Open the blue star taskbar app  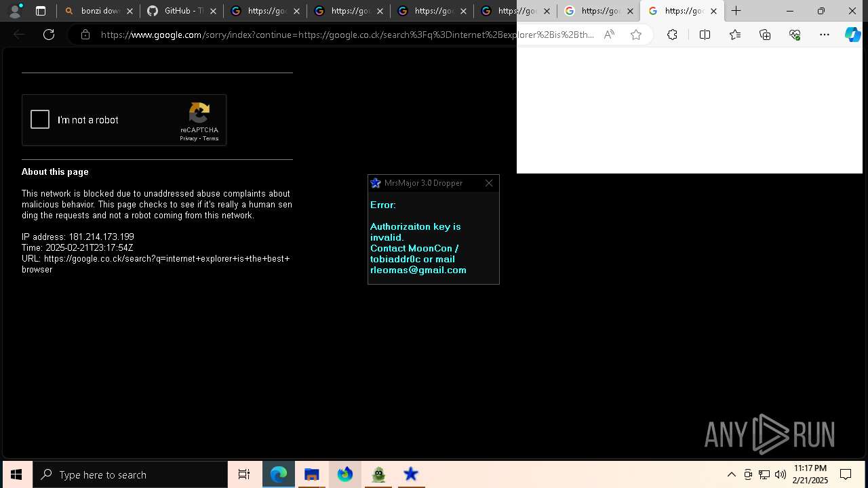pyautogui.click(x=411, y=474)
